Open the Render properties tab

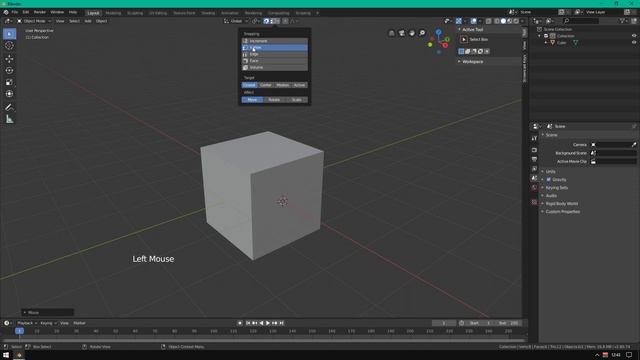coord(534,150)
